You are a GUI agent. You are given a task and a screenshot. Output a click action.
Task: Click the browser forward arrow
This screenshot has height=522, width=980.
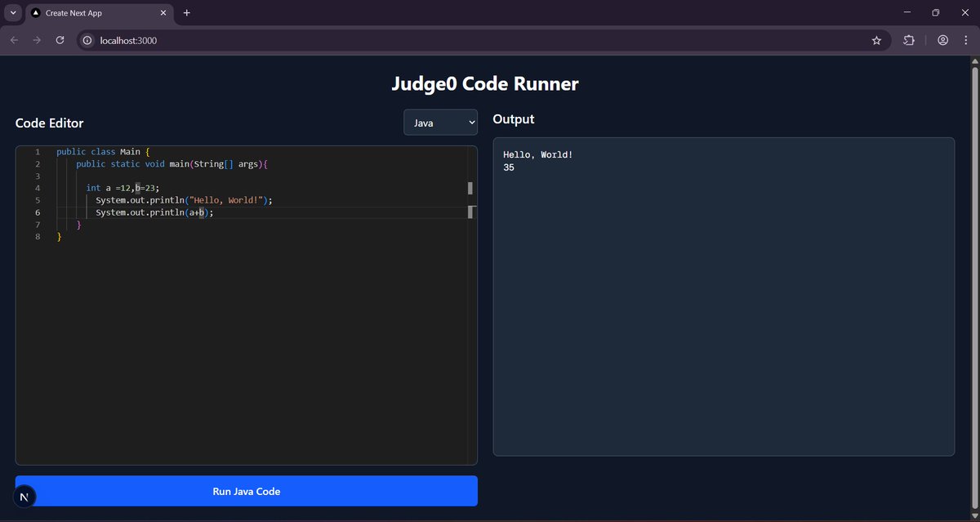coord(37,40)
